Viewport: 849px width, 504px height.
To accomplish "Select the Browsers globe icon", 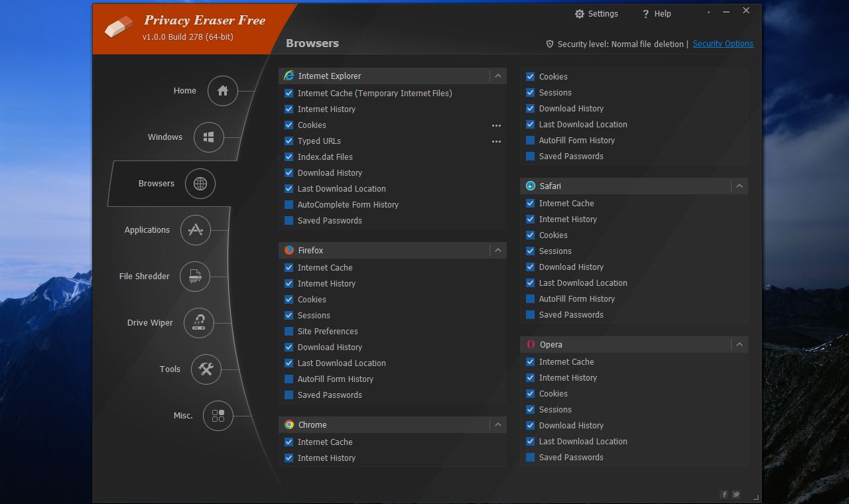I will 200,184.
